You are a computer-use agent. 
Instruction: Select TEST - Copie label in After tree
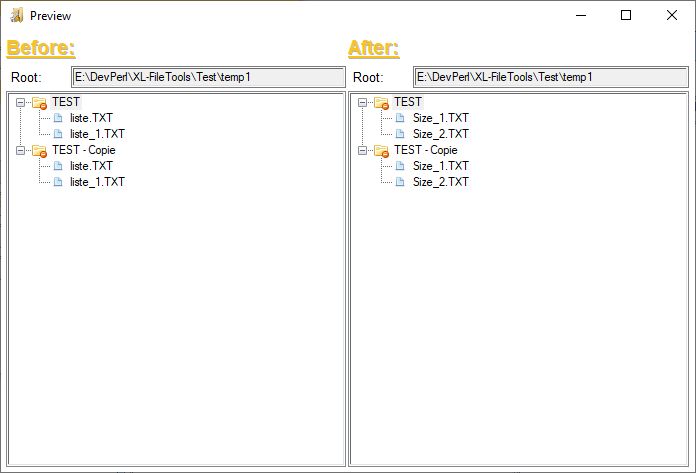pyautogui.click(x=426, y=150)
